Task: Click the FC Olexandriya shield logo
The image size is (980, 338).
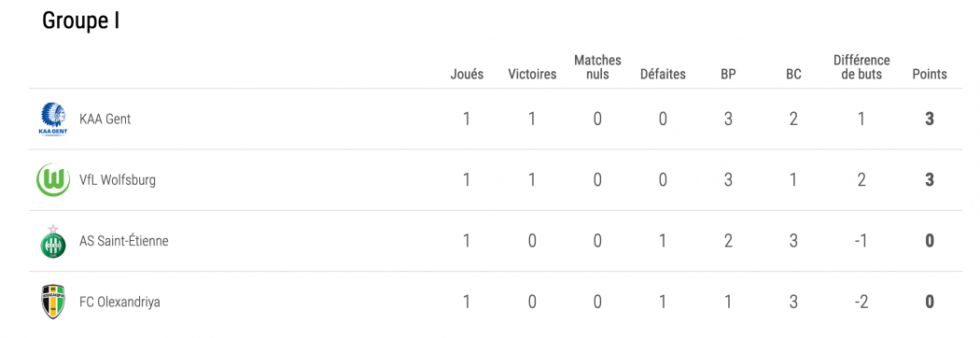Action: pos(53,302)
